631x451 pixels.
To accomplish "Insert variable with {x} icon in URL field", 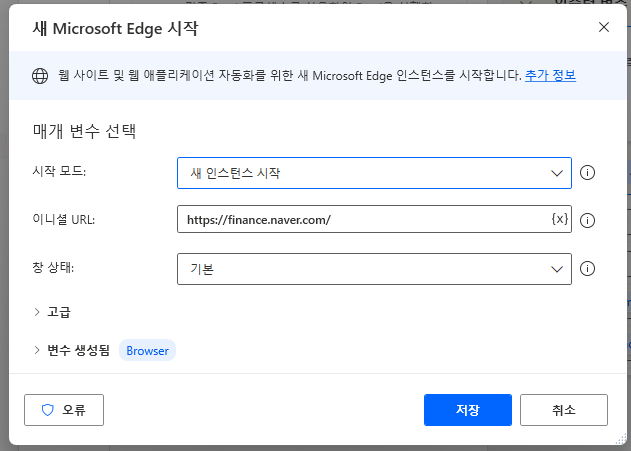I will pos(560,219).
